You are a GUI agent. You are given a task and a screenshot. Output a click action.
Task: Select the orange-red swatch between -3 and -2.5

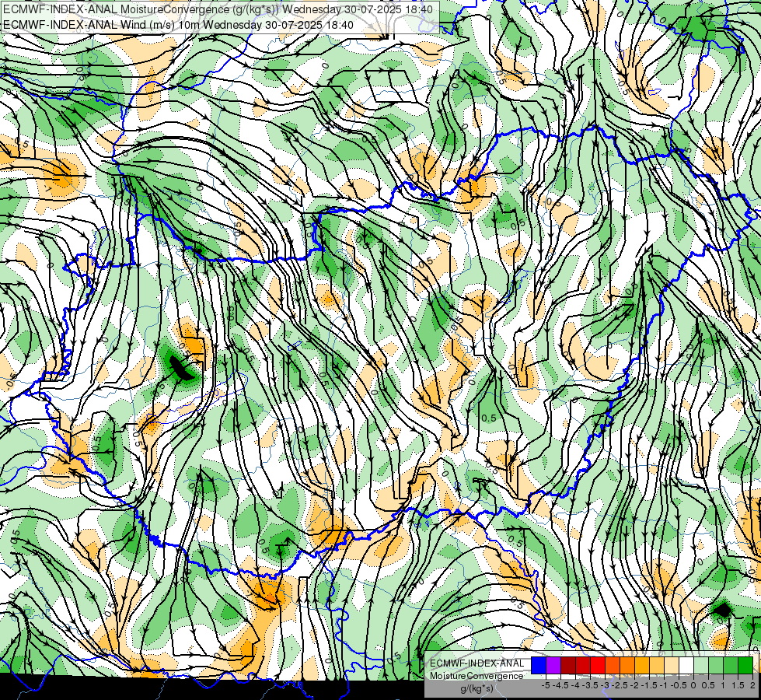(x=613, y=666)
